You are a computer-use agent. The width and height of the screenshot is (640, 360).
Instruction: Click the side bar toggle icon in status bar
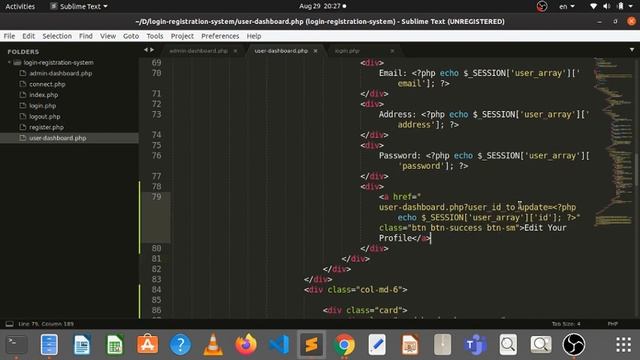pos(9,324)
